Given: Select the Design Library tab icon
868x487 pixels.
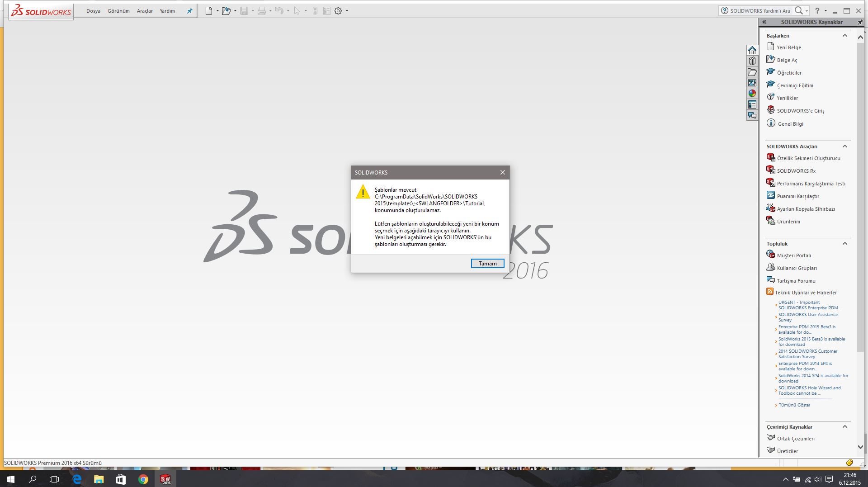Looking at the screenshot, I should coord(752,61).
